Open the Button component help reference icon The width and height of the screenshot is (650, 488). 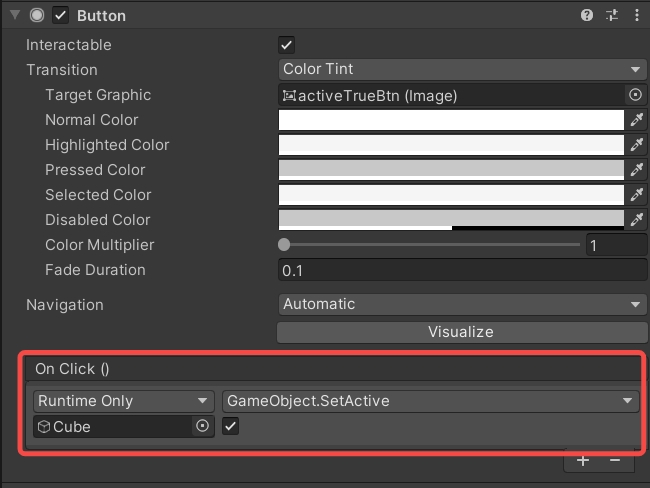click(587, 16)
